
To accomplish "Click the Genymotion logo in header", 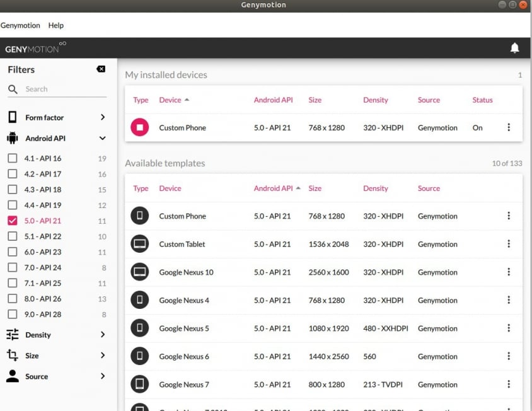I will tap(35, 48).
